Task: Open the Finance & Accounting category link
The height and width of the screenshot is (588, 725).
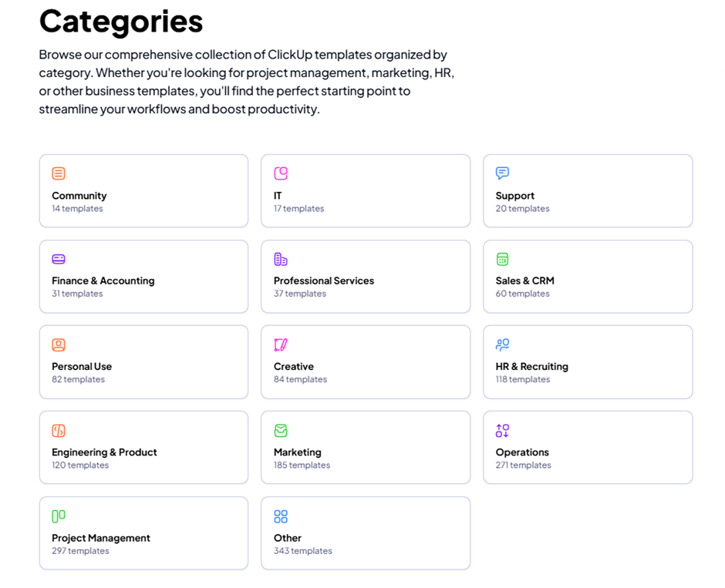Action: 103,281
